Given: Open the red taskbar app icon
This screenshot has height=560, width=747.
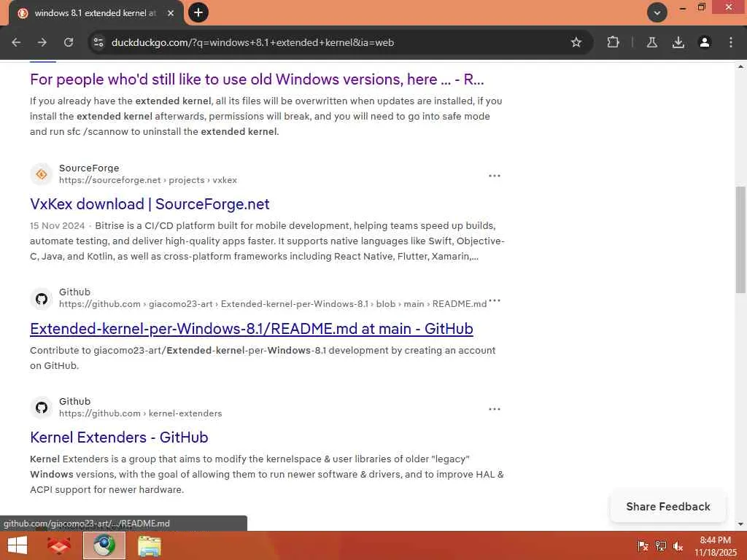Looking at the screenshot, I should 59,545.
